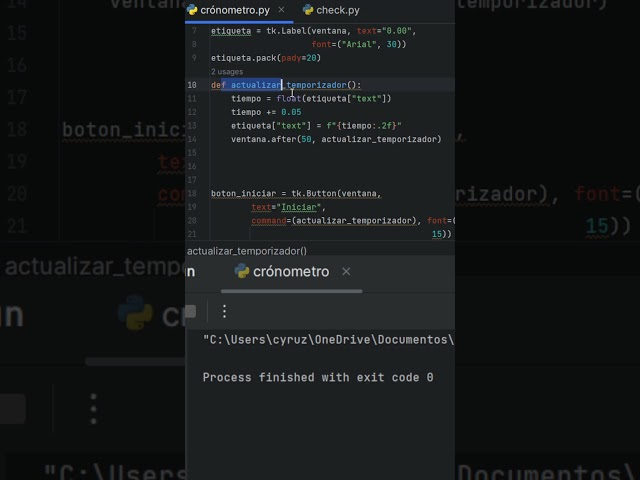
Task: Click the highlighted word 'actualizar' on line 10
Action: 256,85
